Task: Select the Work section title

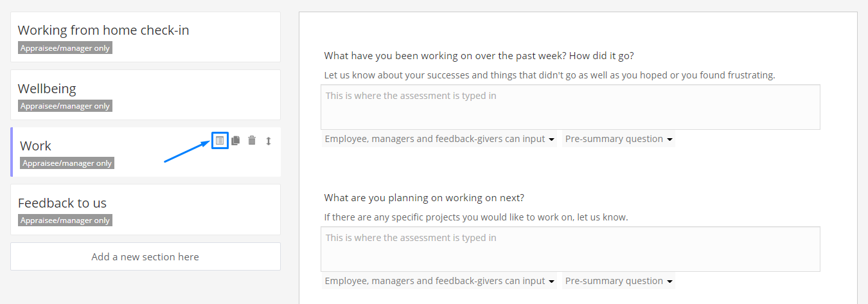Action: click(x=36, y=146)
